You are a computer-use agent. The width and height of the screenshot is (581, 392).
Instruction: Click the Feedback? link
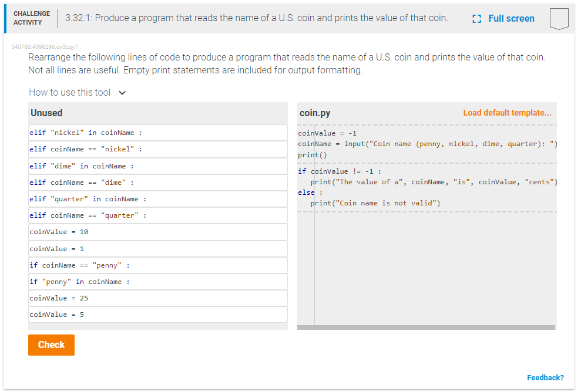tap(545, 377)
